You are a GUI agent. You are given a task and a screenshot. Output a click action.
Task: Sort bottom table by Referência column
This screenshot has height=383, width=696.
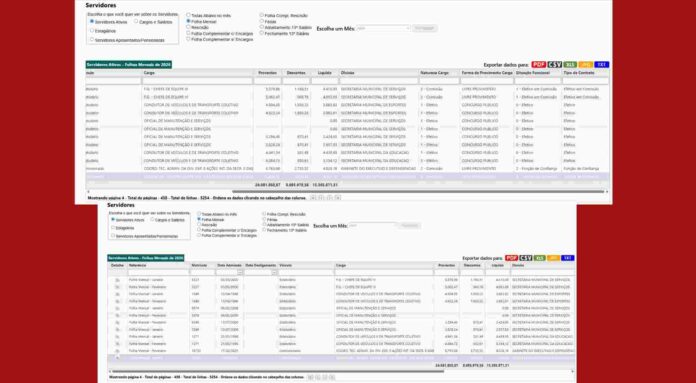(137, 265)
